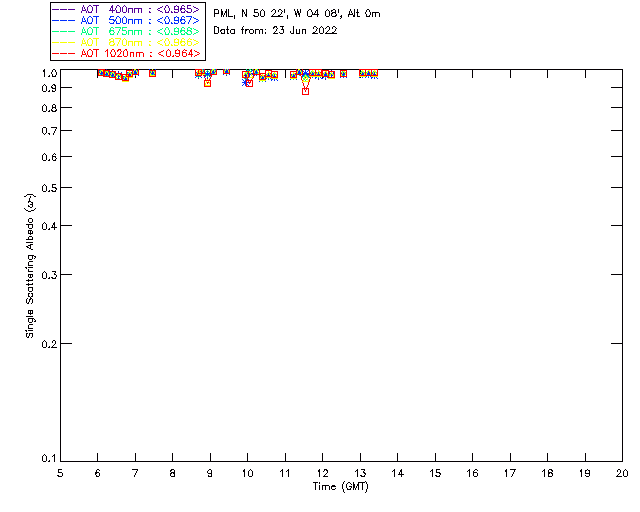Click the 0.8 y-axis label
Viewport: 640px width, 512px height.
coord(49,108)
